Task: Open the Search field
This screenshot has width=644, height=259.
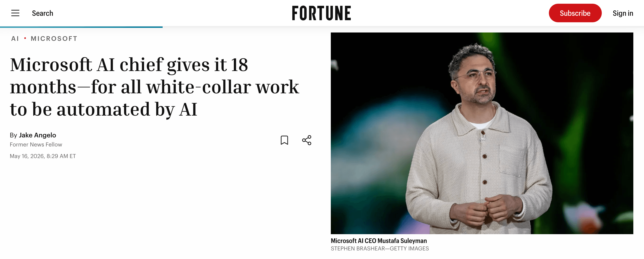Action: click(x=42, y=13)
